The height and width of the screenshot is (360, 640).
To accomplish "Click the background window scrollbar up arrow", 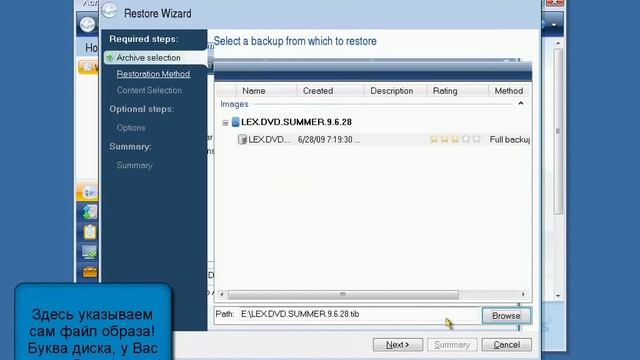I will point(558,42).
